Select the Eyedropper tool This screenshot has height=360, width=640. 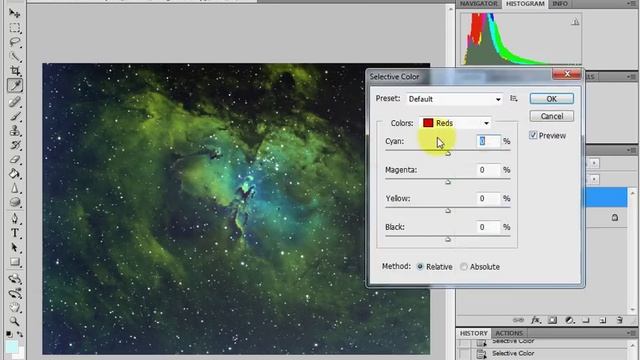pos(15,86)
